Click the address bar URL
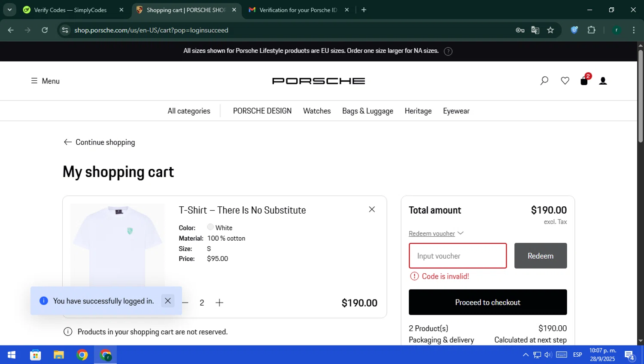 [x=151, y=30]
